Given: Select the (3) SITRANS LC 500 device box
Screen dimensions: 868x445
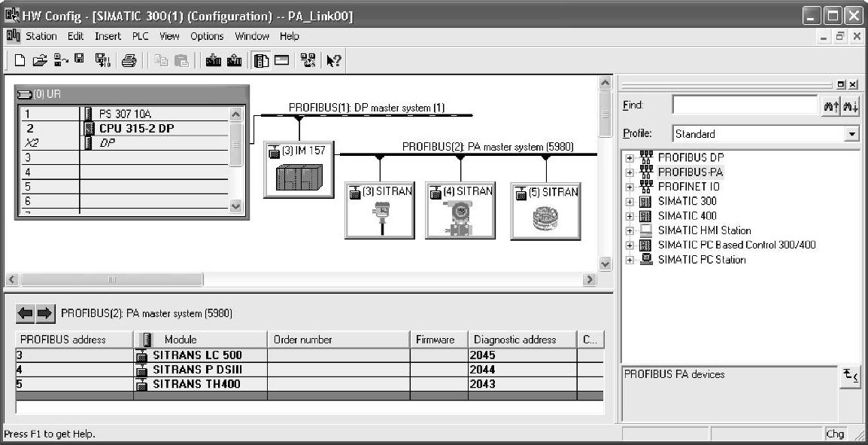Looking at the screenshot, I should coord(380,210).
